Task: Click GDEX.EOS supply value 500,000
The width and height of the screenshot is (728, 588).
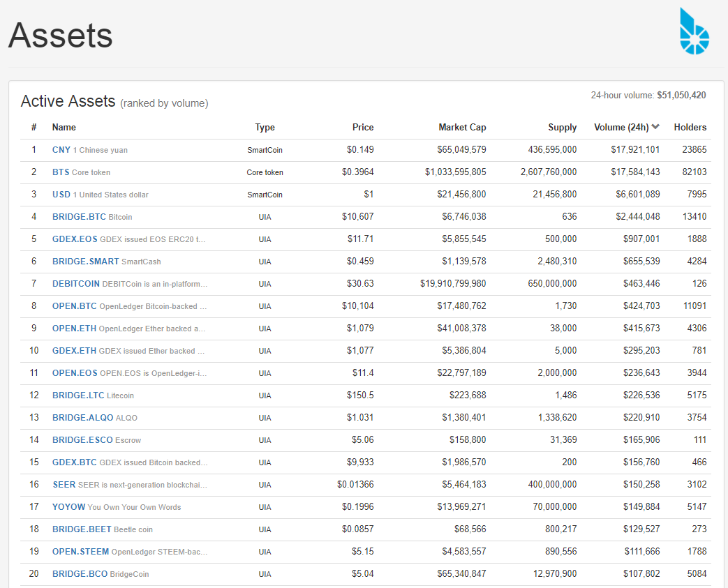Action: coord(561,239)
